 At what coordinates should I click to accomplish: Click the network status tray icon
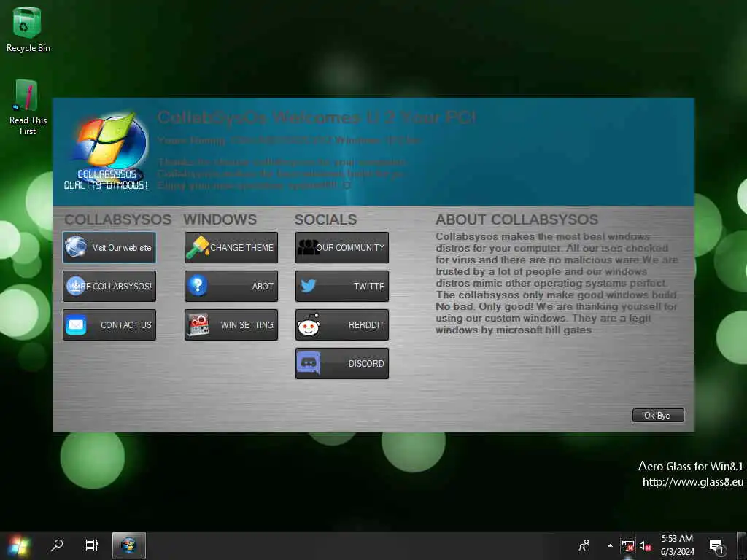click(x=628, y=545)
